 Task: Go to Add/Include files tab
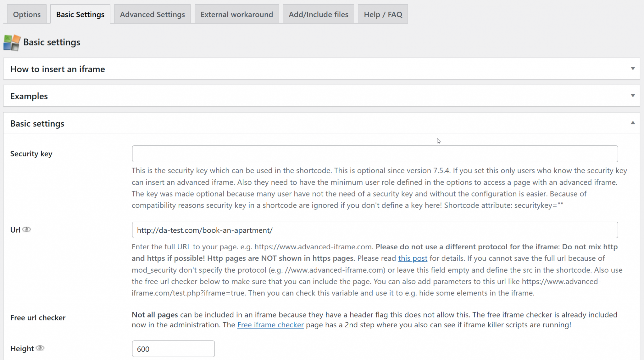(x=318, y=14)
